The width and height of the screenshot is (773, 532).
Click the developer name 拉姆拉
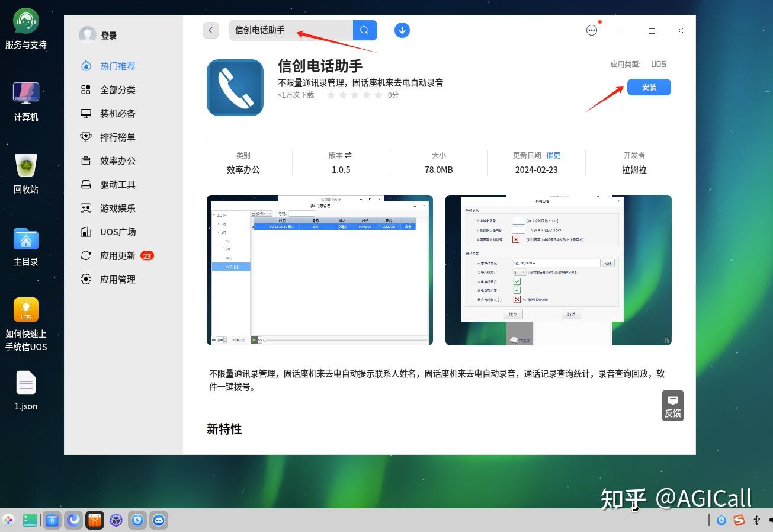pos(634,169)
